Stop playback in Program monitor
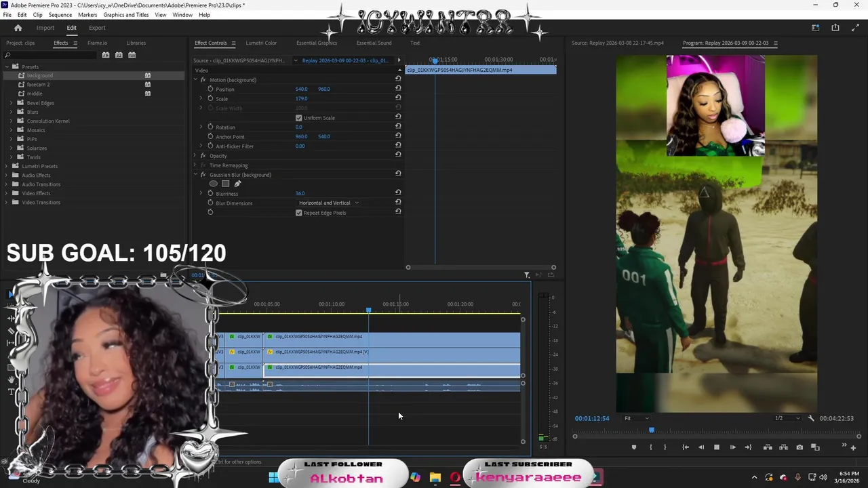This screenshot has width=868, height=488. [x=717, y=447]
